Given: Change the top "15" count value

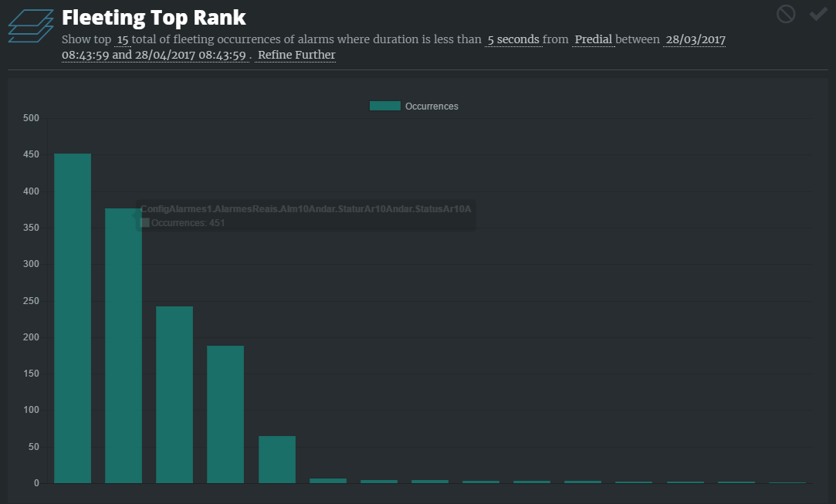Looking at the screenshot, I should (123, 39).
